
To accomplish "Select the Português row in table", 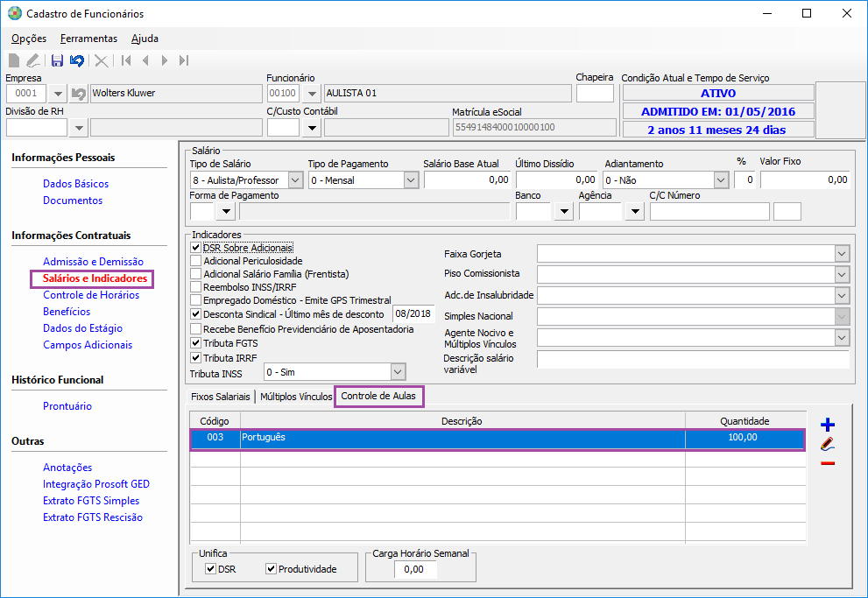I will [498, 438].
